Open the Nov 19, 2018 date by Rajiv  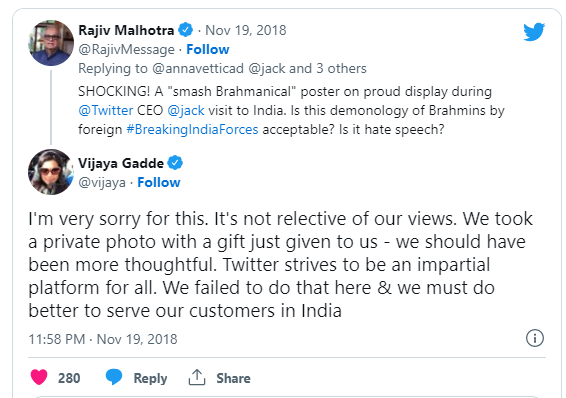245,30
